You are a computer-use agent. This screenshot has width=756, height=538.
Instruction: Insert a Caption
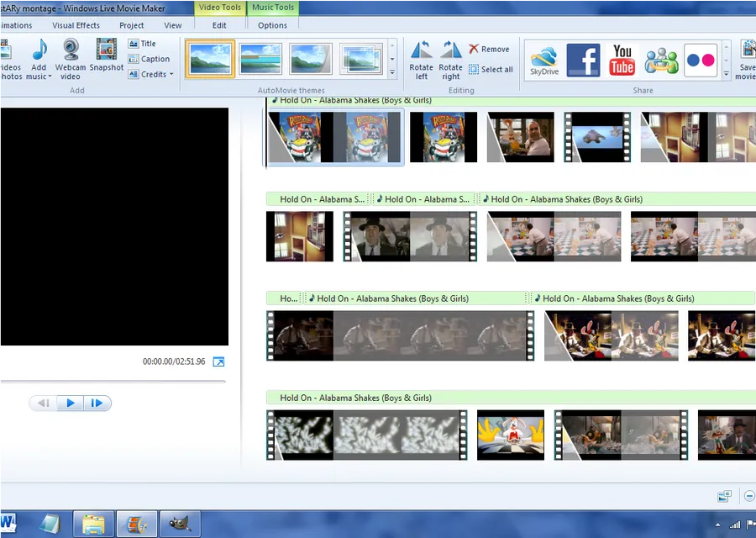(149, 59)
